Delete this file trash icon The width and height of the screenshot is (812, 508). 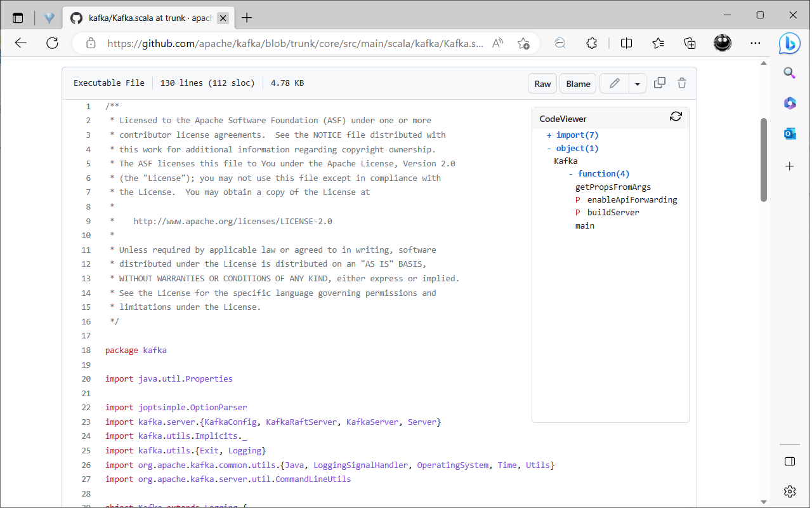(x=682, y=83)
